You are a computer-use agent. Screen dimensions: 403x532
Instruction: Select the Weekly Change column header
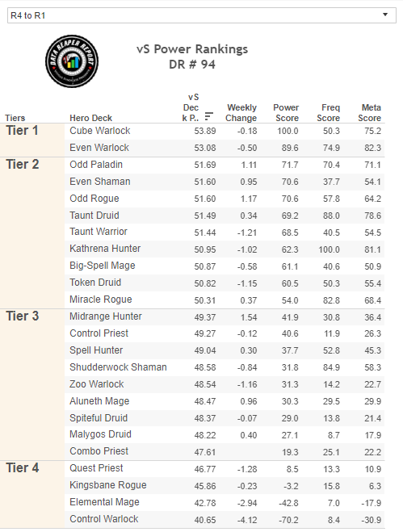241,113
